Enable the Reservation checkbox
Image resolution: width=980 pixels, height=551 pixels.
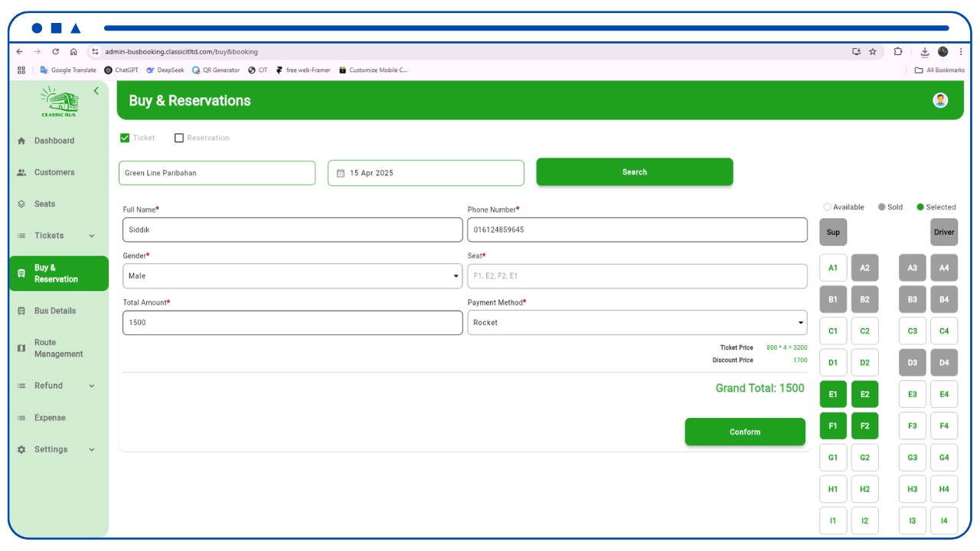pos(179,139)
